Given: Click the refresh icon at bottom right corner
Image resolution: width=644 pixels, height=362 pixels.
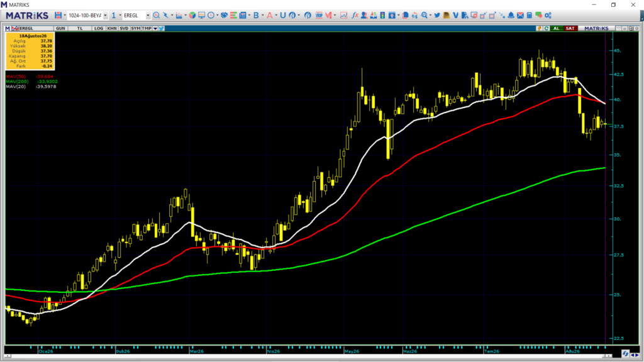Looking at the screenshot, I should [x=626, y=354].
